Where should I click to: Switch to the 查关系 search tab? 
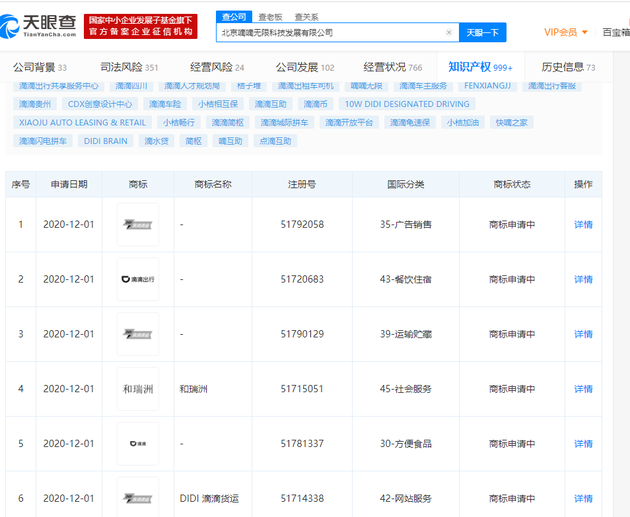pos(305,16)
